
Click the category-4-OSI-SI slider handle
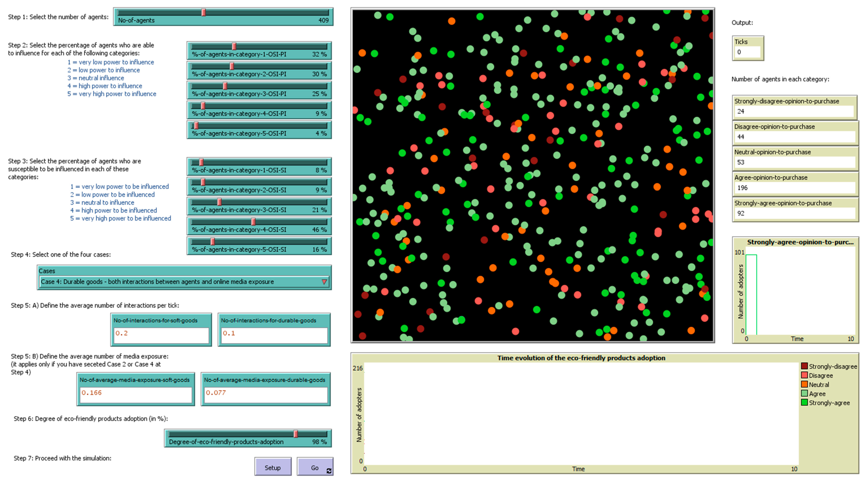[253, 222]
